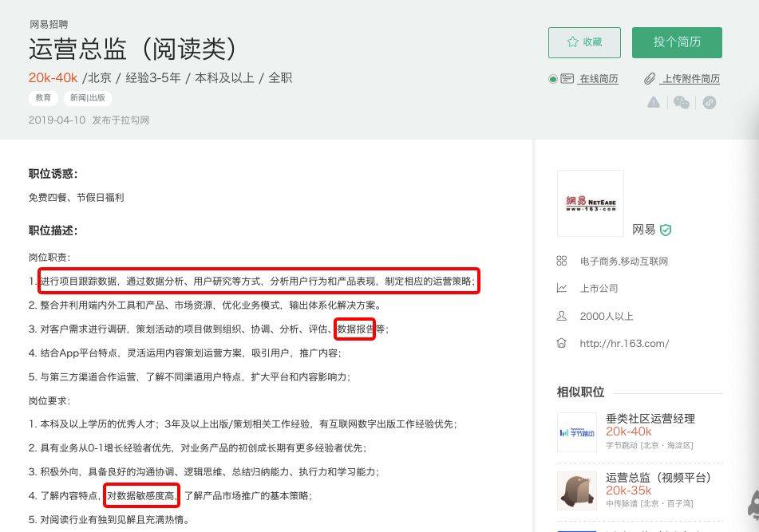Open the 上传附件简历 link
Viewport: 759px width, 532px height.
click(x=690, y=79)
